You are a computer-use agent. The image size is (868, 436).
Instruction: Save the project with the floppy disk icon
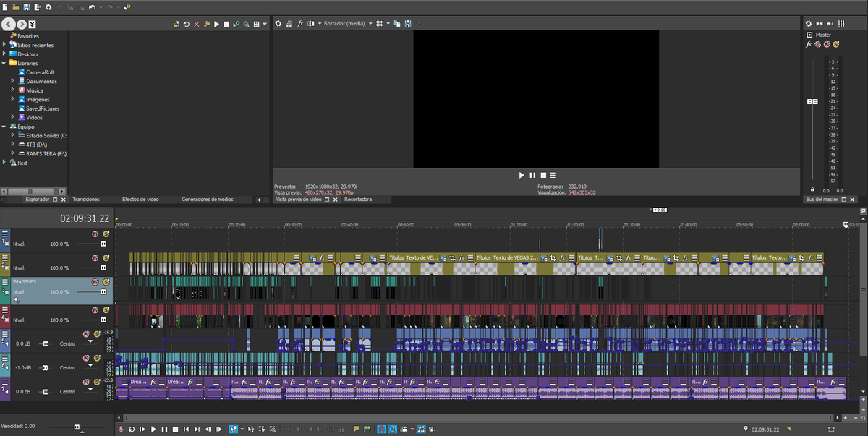[26, 7]
